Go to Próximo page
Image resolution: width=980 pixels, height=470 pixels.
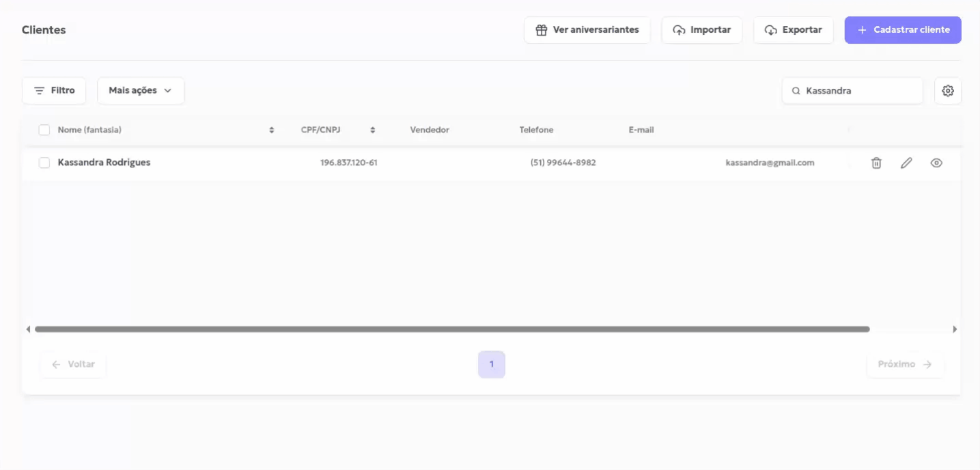[905, 364]
